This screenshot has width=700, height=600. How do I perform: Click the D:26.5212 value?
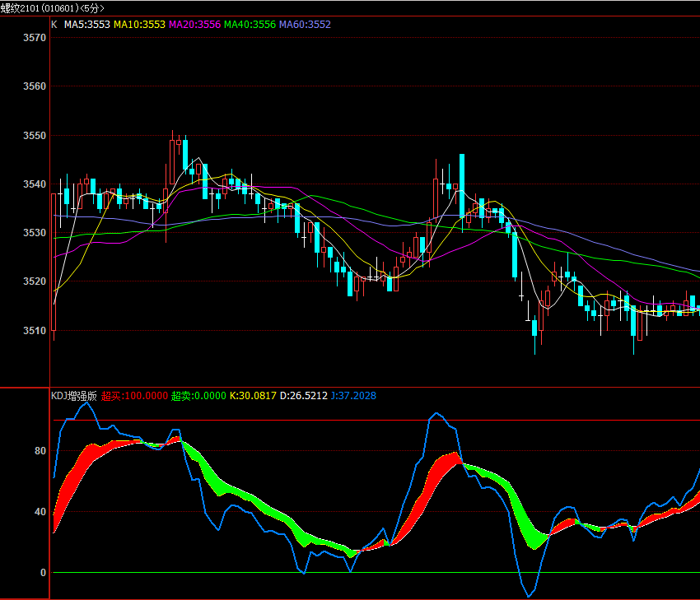(x=304, y=396)
